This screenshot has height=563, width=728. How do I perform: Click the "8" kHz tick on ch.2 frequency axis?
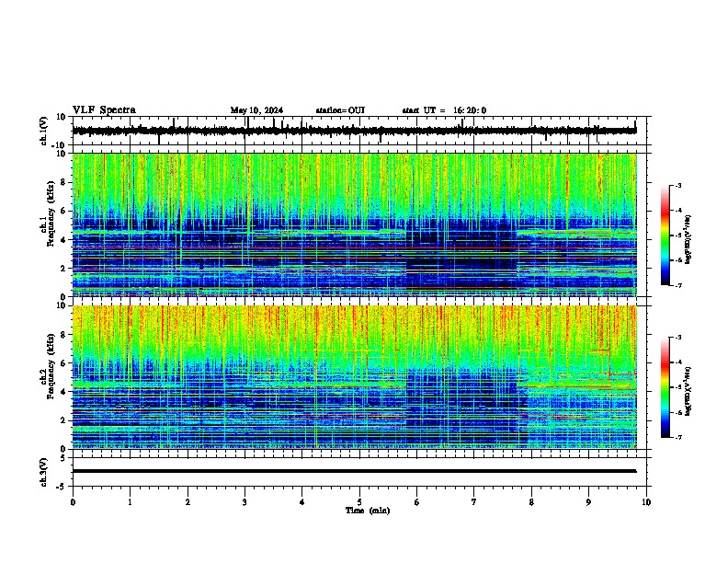point(63,335)
